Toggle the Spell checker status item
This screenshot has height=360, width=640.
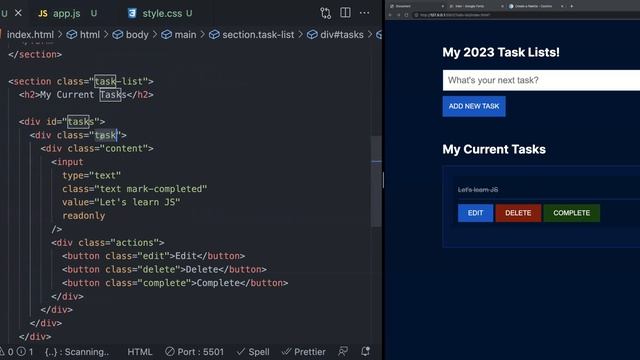253,352
